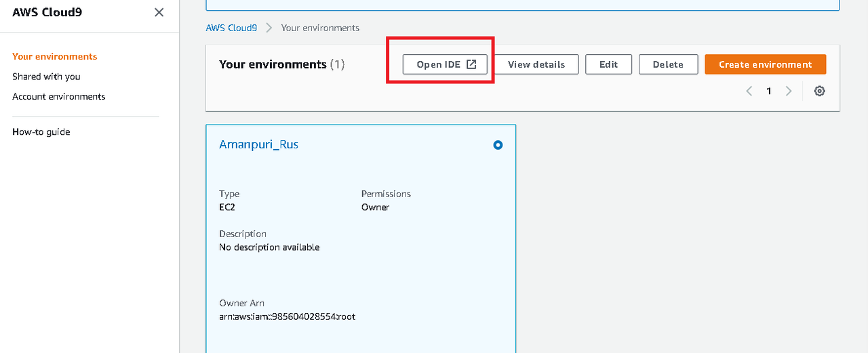Viewport: 868px width, 353px height.
Task: Click View details button
Action: click(536, 64)
